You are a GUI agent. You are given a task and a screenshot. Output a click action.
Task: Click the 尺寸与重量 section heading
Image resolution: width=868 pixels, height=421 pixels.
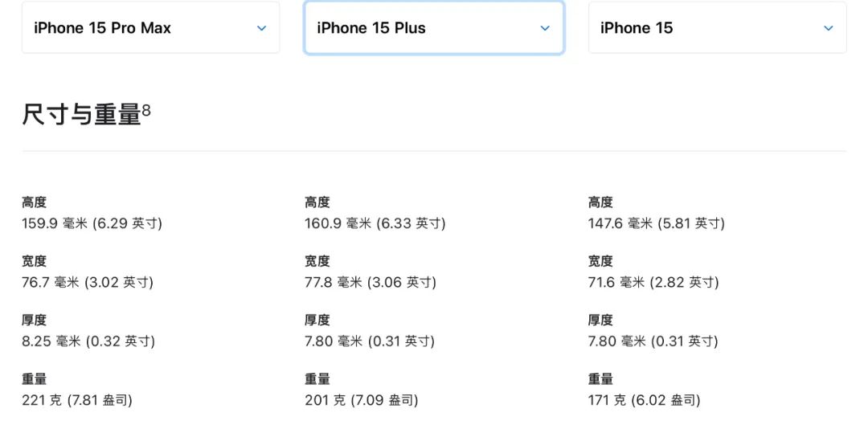coord(81,115)
